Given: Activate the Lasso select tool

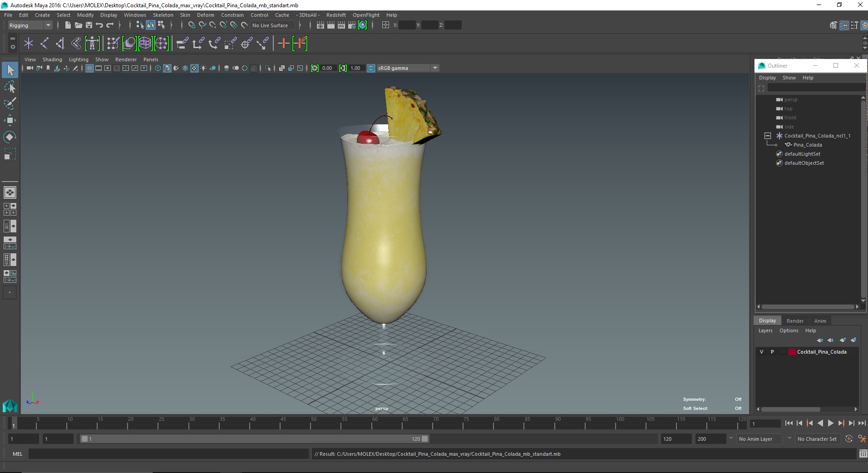Looking at the screenshot, I should tap(10, 87).
